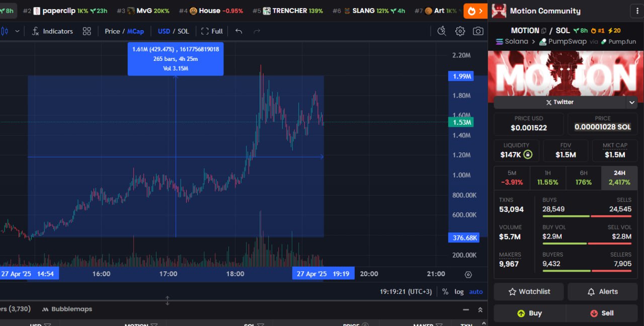Copy the MOTION token address
644x326 pixels.
[544, 31]
